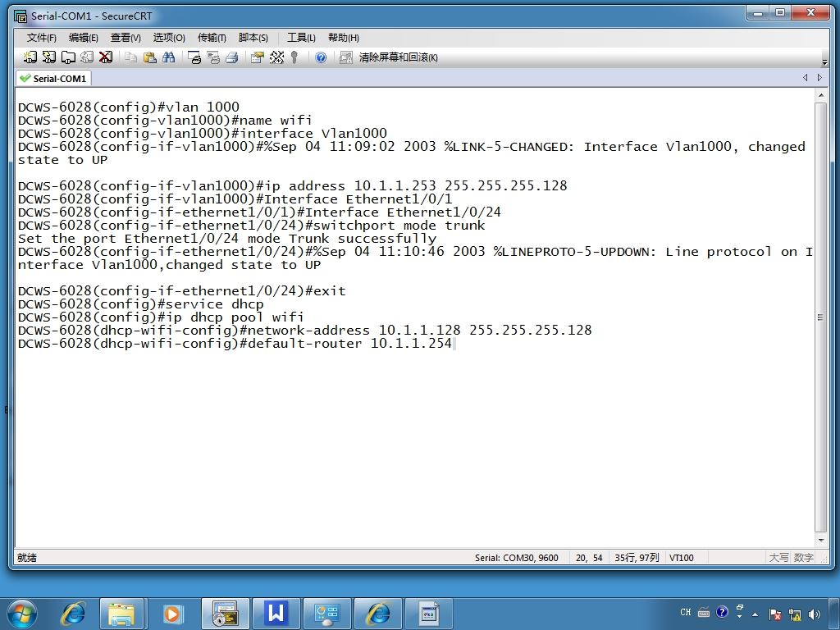840x630 pixels.
Task: Click the icon beside 清除屏幕和回滚
Action: click(x=346, y=57)
